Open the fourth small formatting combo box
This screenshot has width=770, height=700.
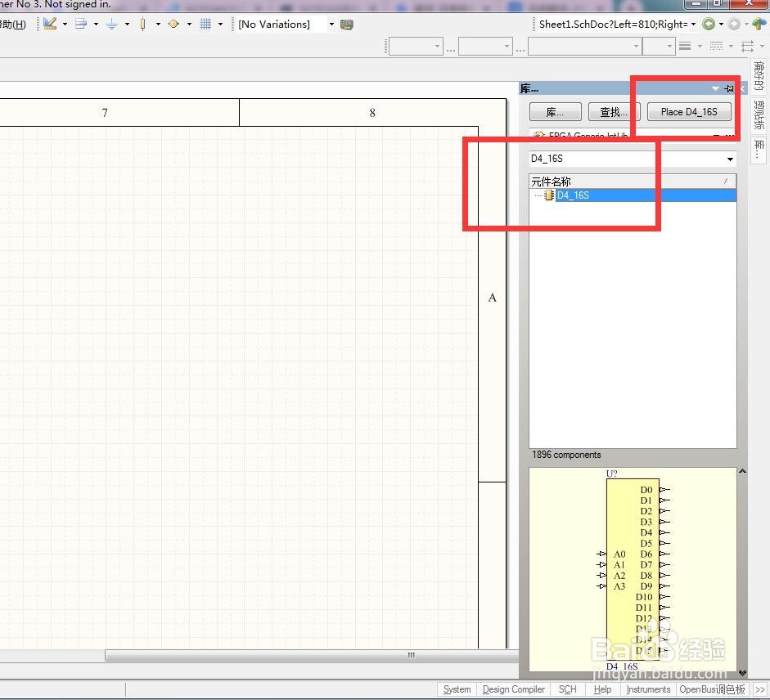coord(659,46)
